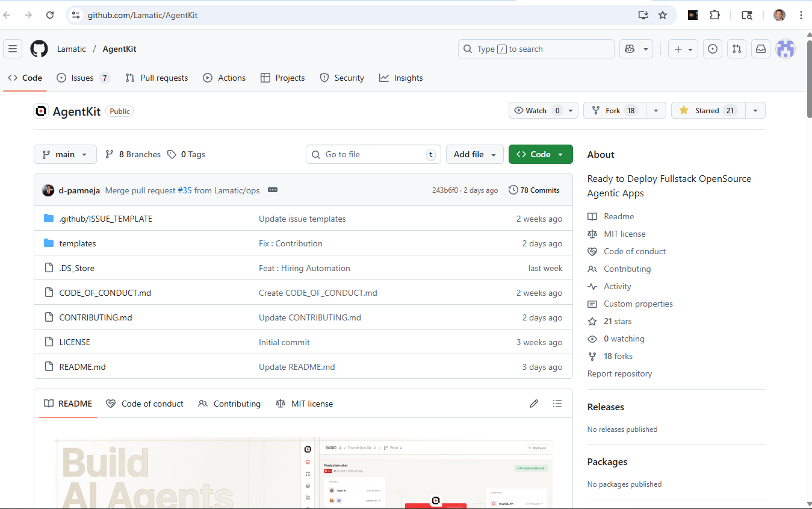Click Report repository link
The height and width of the screenshot is (509, 812).
pos(619,373)
